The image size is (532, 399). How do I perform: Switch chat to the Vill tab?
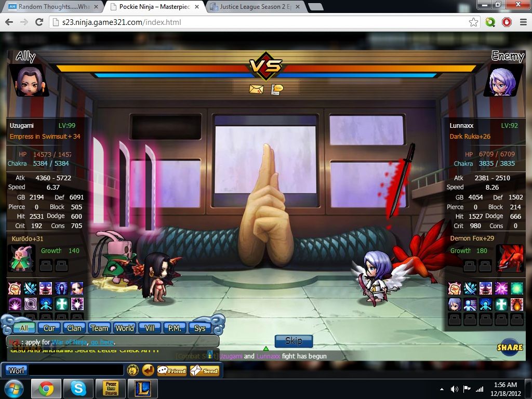click(150, 328)
